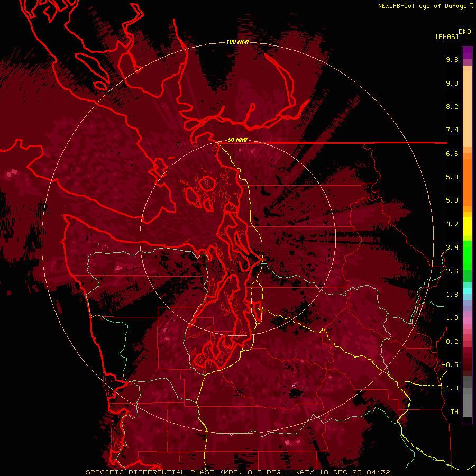The height and width of the screenshot is (476, 476).
Task: Click the 9.0 value on the color scale
Action: pos(452,83)
